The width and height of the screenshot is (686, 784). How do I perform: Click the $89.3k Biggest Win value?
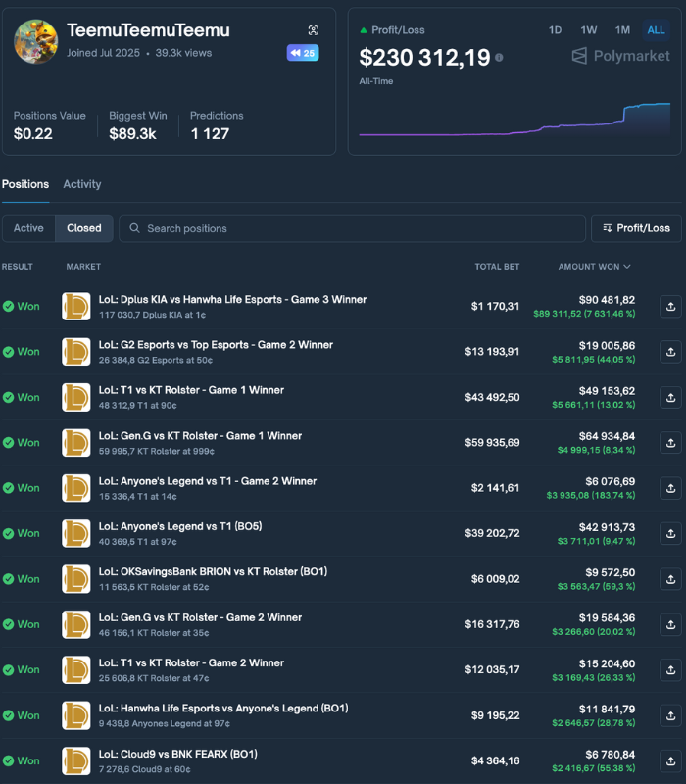pyautogui.click(x=132, y=134)
